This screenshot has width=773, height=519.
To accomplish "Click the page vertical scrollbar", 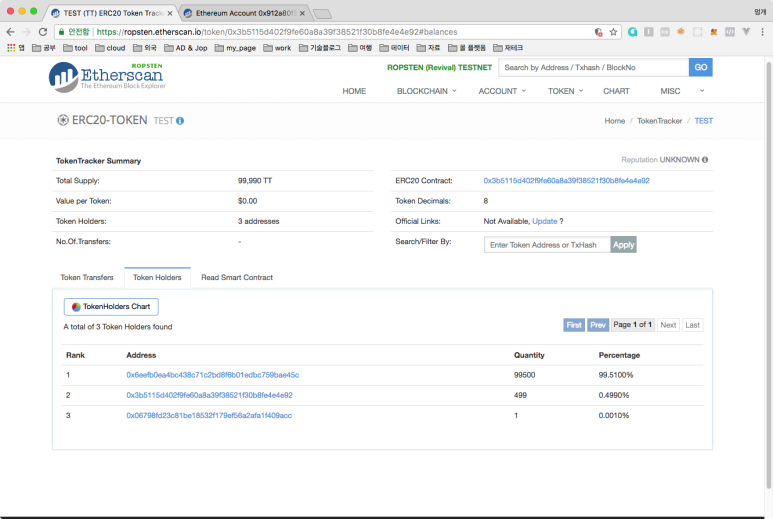I will pos(769,276).
